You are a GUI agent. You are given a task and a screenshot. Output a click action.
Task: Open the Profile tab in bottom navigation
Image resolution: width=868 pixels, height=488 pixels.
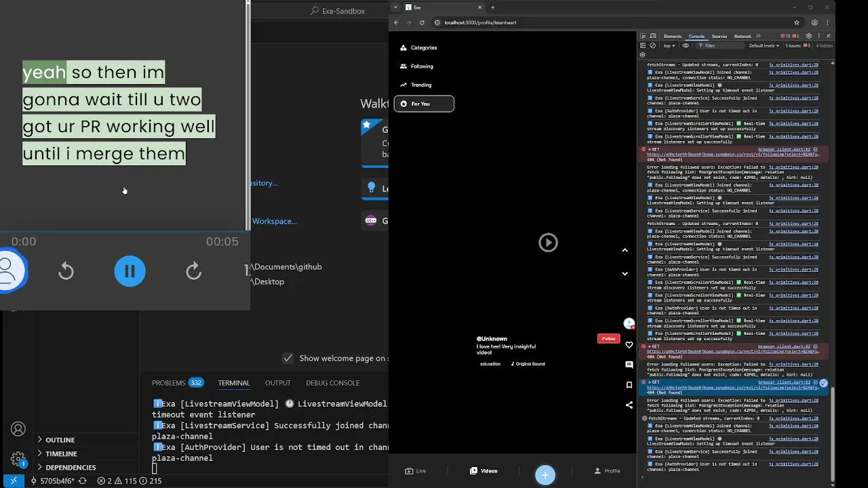tap(607, 471)
